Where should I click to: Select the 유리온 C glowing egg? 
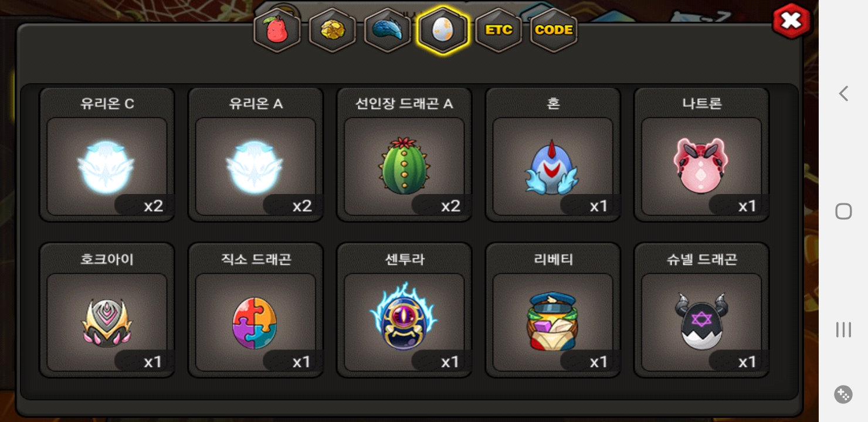(107, 155)
